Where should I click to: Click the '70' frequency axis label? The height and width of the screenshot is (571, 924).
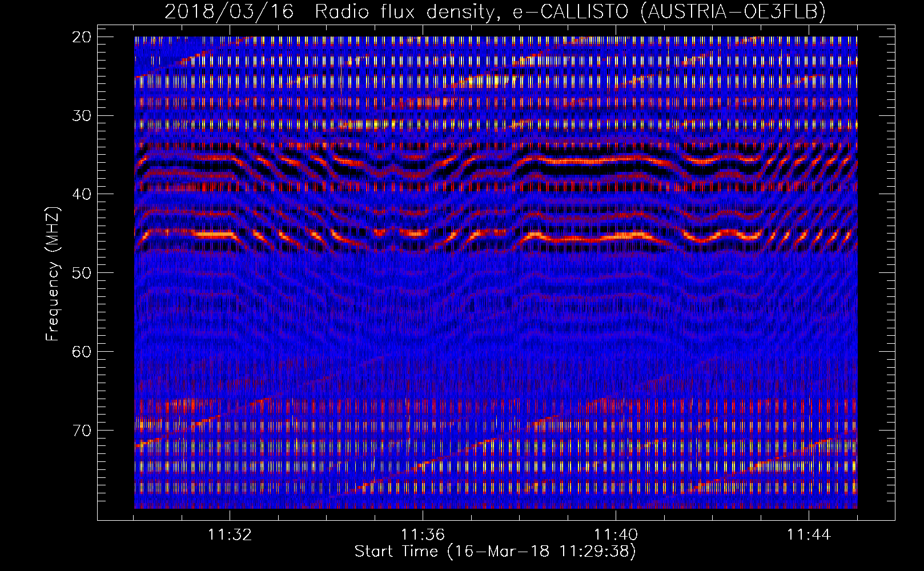coord(82,430)
